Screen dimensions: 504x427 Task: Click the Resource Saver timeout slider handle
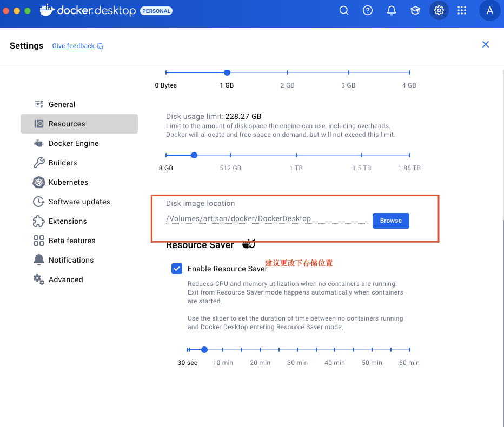pyautogui.click(x=204, y=350)
